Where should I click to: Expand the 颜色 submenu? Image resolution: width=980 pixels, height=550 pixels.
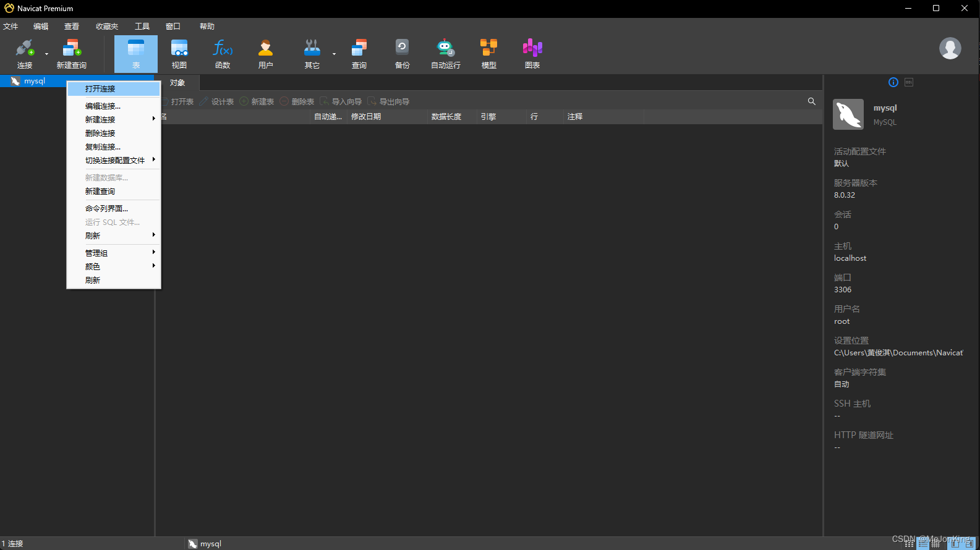(114, 267)
